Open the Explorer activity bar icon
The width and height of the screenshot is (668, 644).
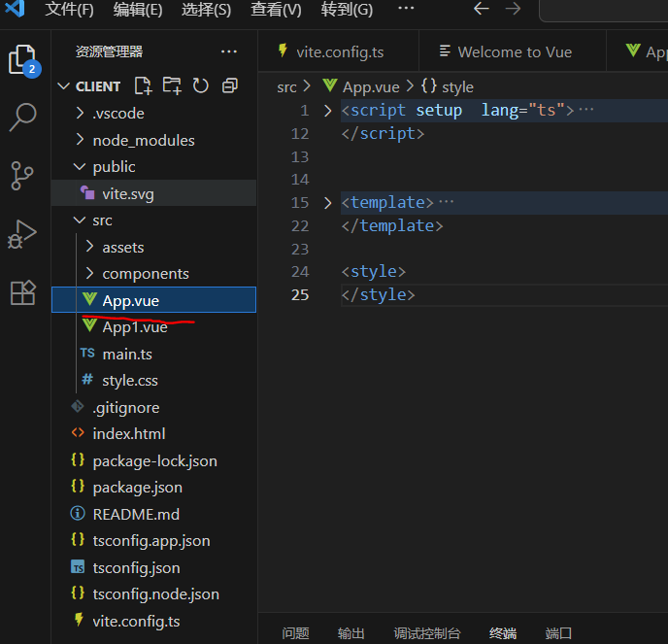pos(24,60)
